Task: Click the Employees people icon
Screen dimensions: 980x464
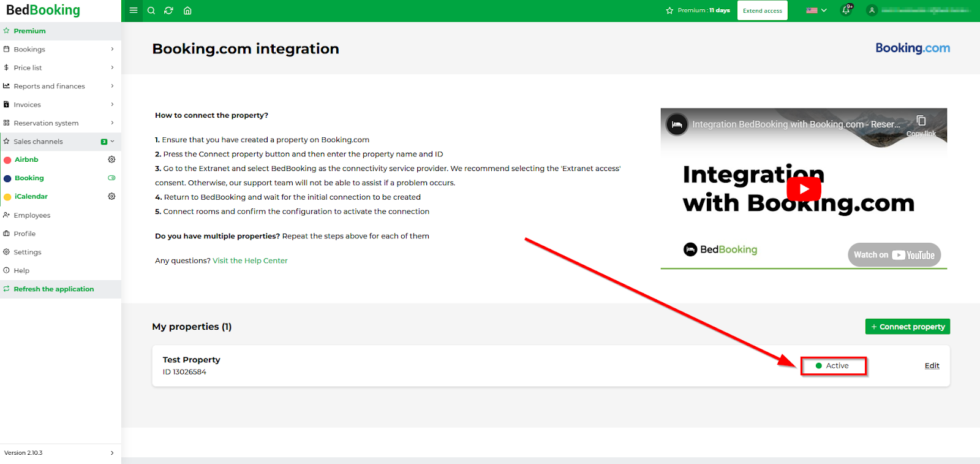Action: click(x=6, y=215)
